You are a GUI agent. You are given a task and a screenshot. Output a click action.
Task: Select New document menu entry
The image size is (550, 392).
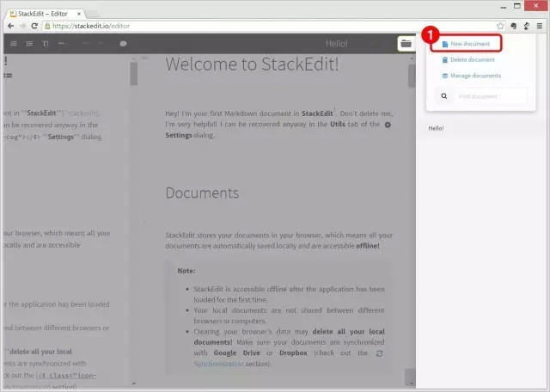(x=466, y=44)
